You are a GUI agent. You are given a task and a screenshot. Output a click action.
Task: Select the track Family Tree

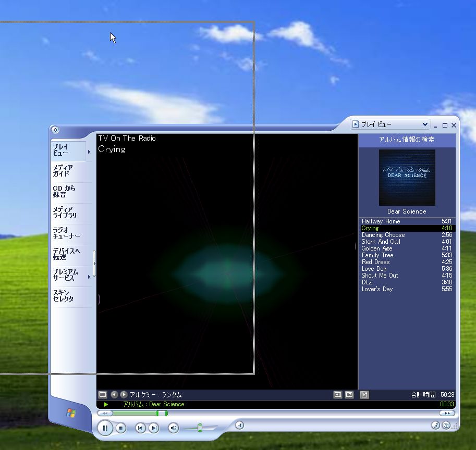pyautogui.click(x=407, y=255)
